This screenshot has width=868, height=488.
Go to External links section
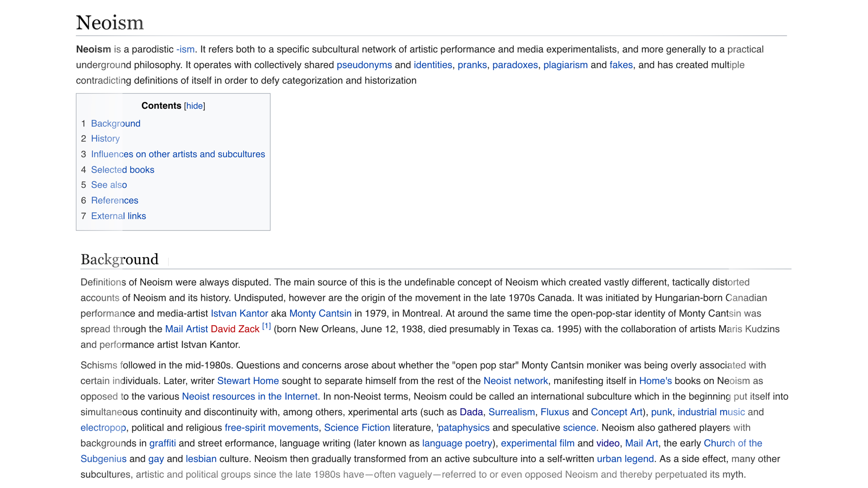[118, 216]
